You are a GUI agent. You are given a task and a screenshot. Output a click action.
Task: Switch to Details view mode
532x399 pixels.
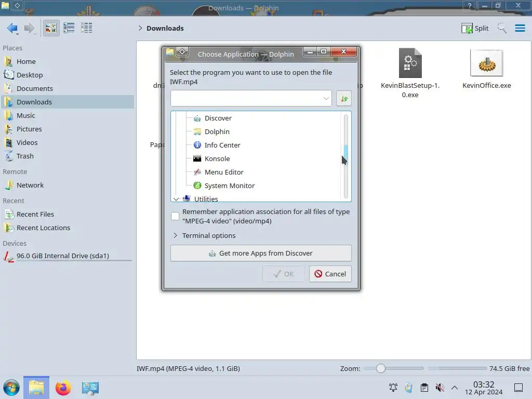[87, 28]
